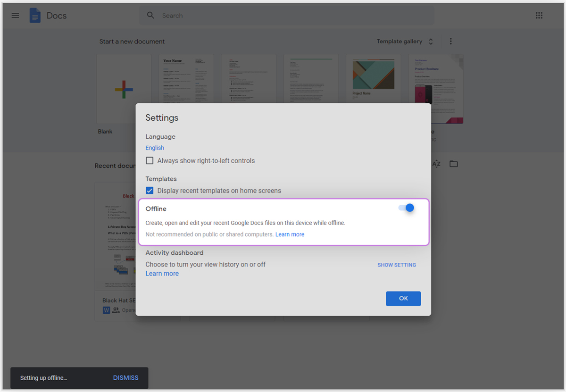
Task: Click 'Choose to turn your view history' text
Action: pos(205,265)
